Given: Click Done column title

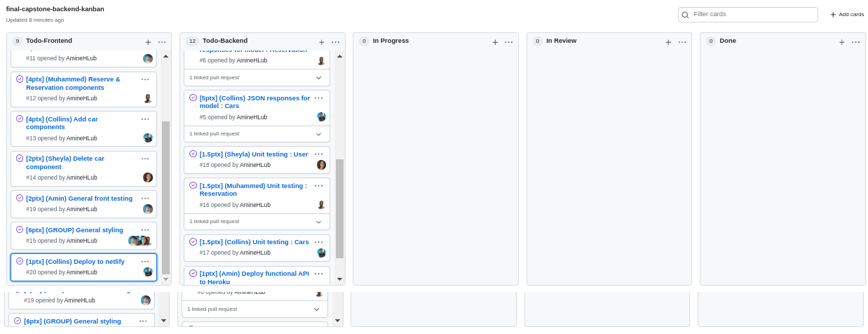Looking at the screenshot, I should tap(728, 41).
